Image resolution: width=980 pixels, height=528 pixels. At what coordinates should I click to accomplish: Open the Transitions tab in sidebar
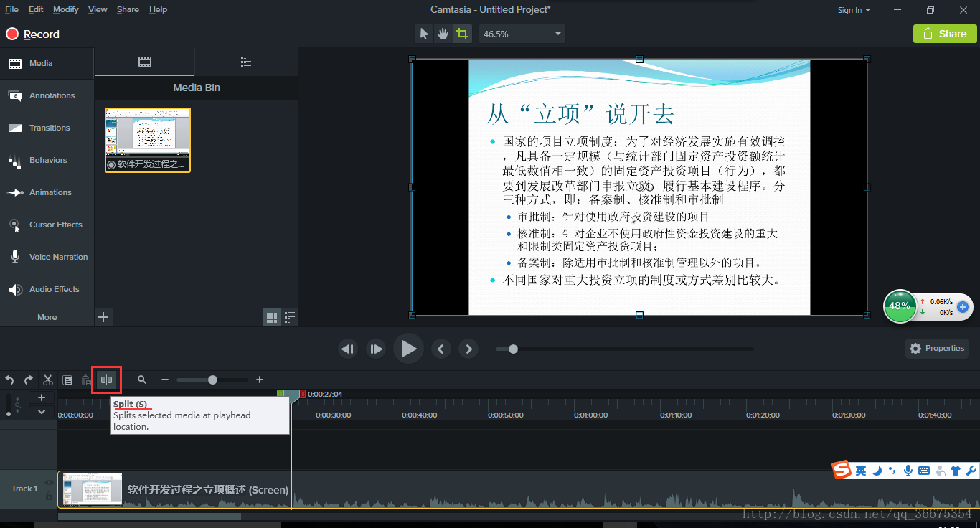(47, 128)
